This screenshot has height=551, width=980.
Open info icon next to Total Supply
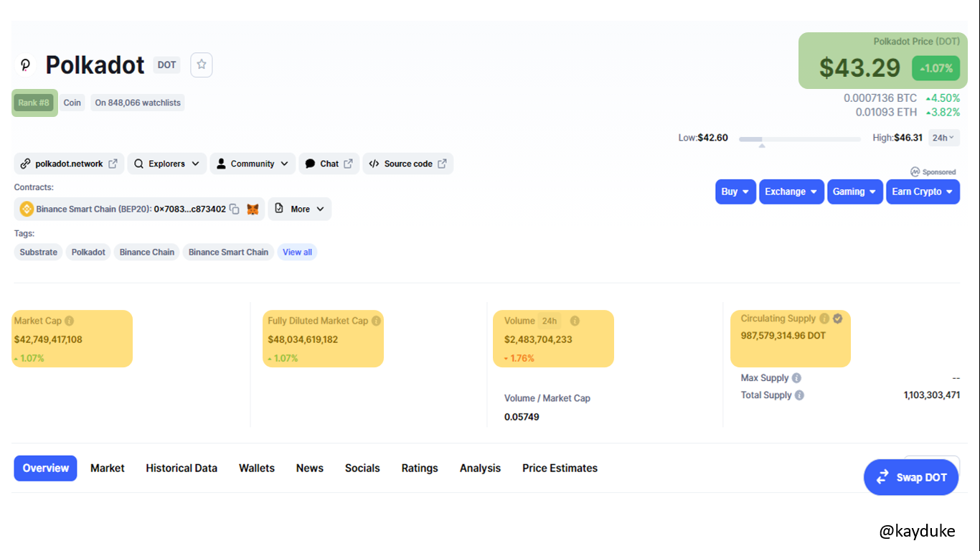click(799, 395)
